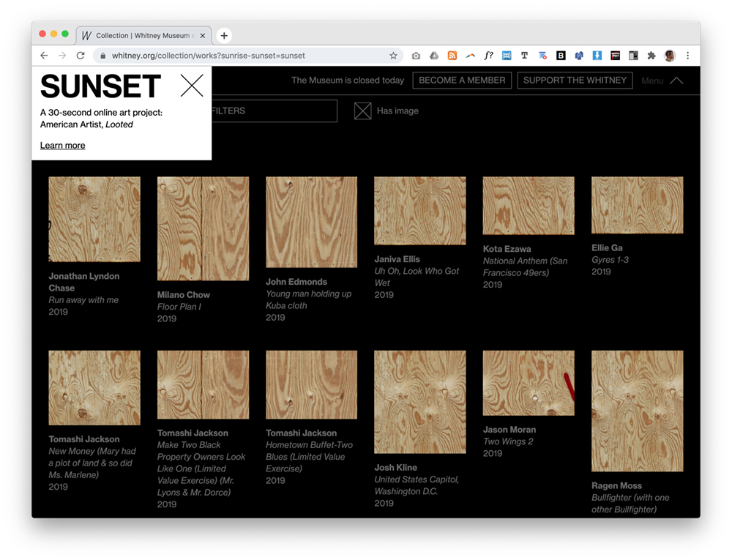Screen dimensions: 732x560
Task: Open the Google Drive extension icon
Action: coord(434,56)
